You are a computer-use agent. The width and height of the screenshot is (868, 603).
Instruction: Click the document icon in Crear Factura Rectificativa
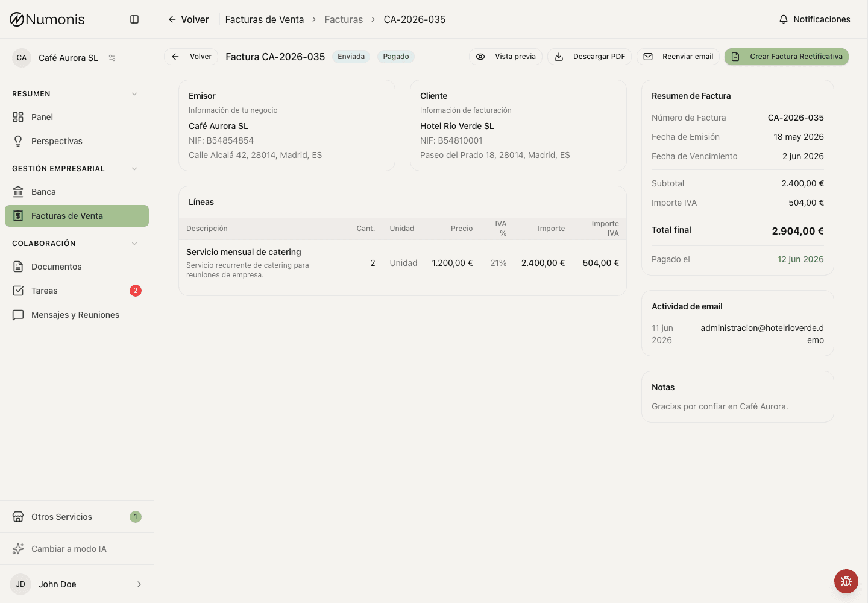click(735, 57)
